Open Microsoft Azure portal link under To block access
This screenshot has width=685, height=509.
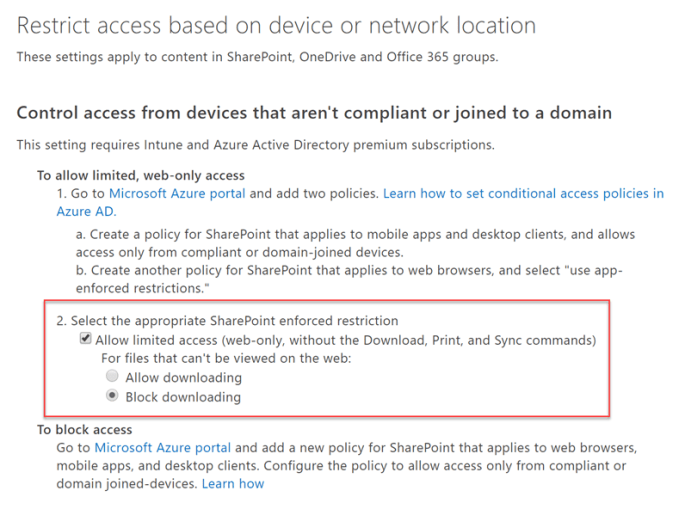pyautogui.click(x=163, y=447)
